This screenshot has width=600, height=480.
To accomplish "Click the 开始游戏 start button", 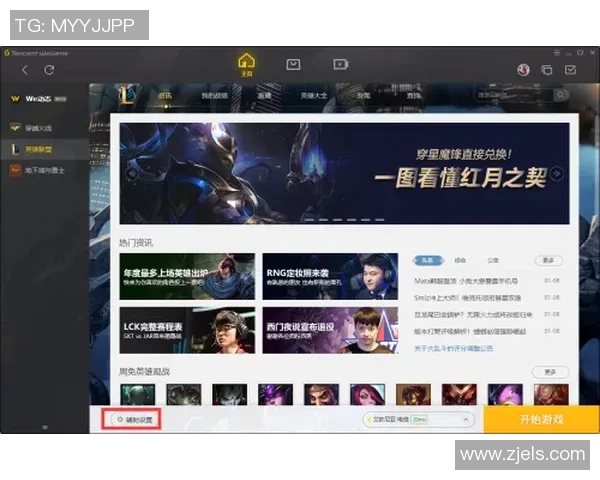I will pyautogui.click(x=541, y=420).
